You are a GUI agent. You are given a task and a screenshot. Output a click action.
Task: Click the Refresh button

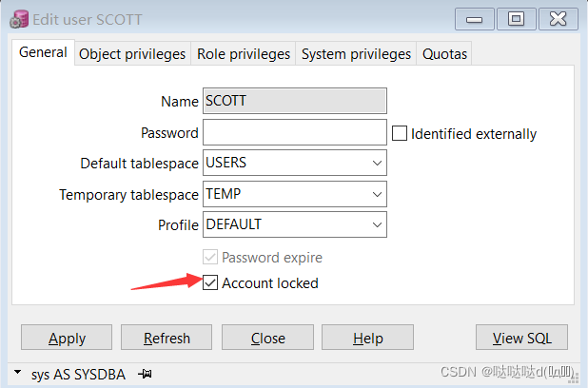(167, 338)
